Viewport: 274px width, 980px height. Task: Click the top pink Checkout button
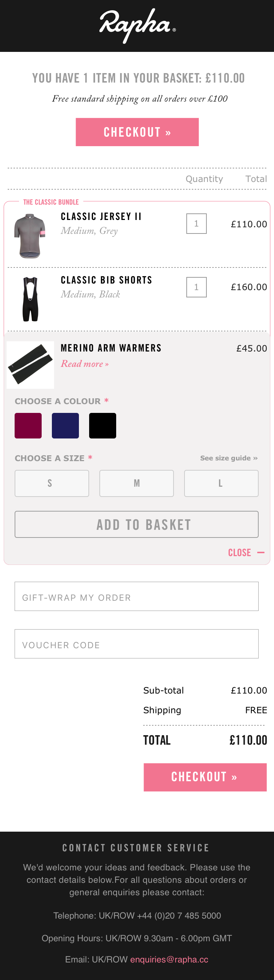pyautogui.click(x=137, y=132)
